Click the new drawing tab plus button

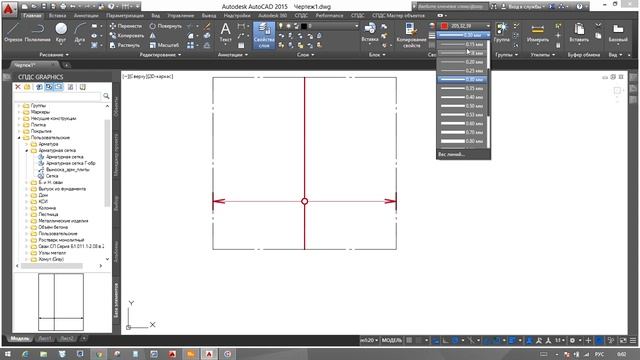coord(66,65)
